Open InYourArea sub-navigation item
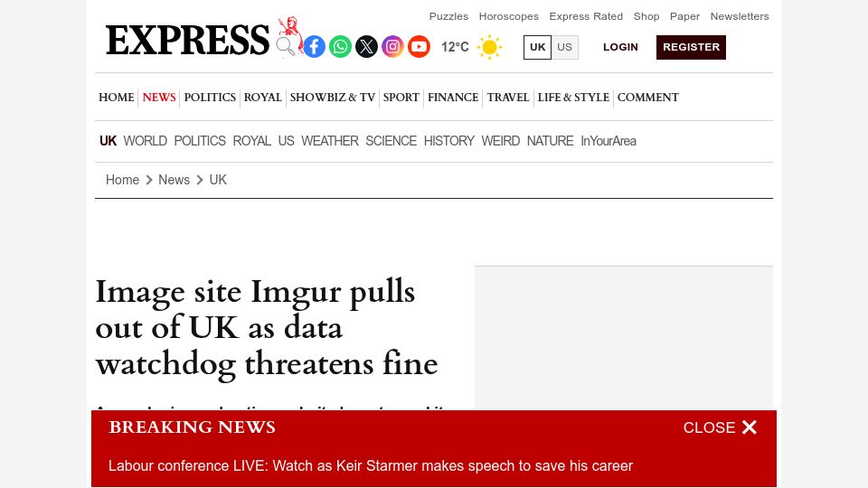Screen dimensions: 868x488 (609, 141)
